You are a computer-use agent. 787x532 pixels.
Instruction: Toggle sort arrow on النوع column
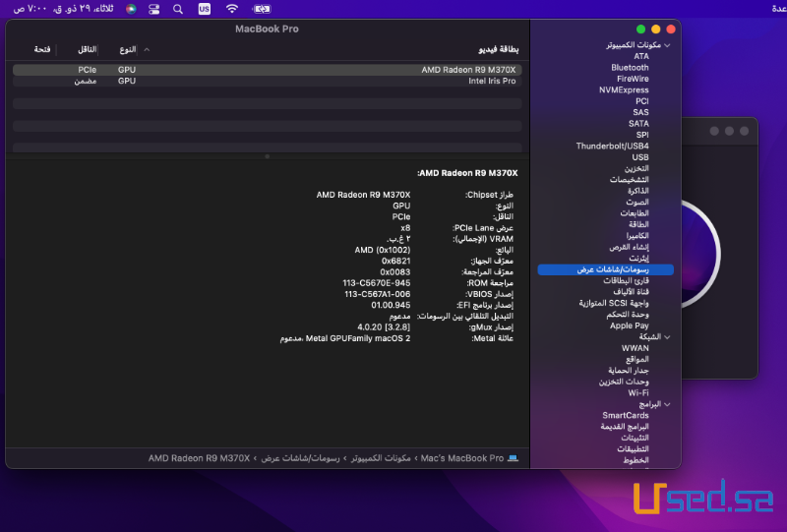(147, 49)
